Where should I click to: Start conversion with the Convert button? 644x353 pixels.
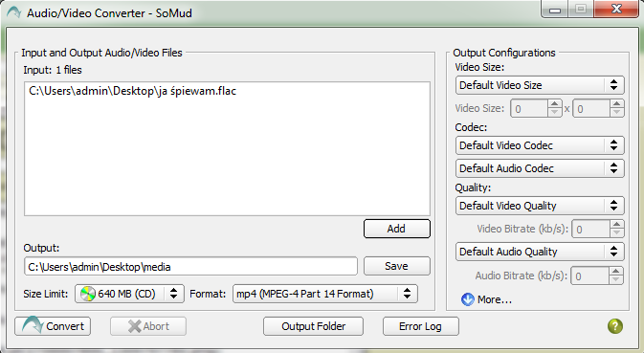(53, 326)
